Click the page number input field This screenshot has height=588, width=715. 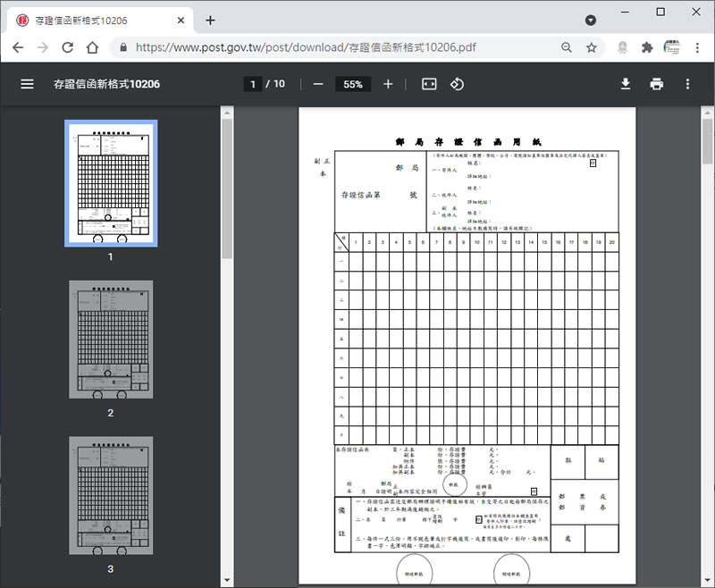253,84
